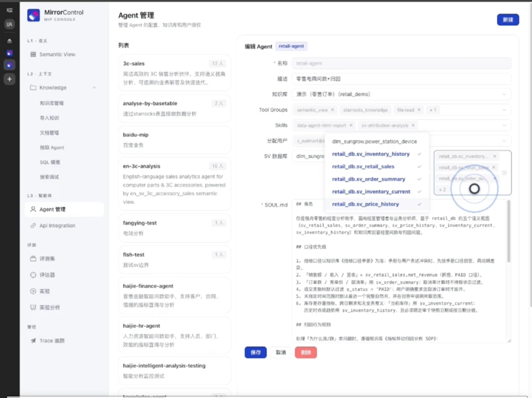532x398 pixels.
Task: Deselect retail_db.sv_price_history option
Action: click(x=377, y=204)
